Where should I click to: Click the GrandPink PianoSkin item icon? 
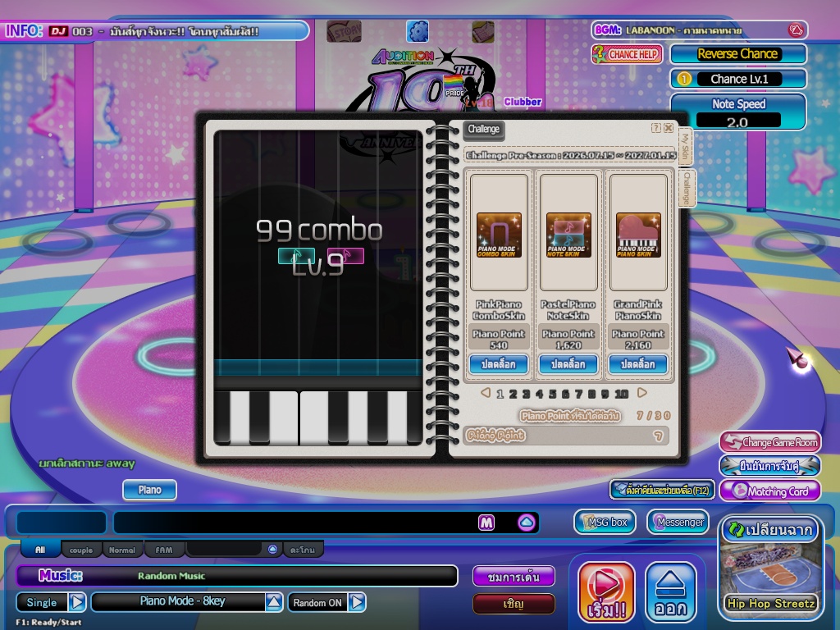[638, 235]
